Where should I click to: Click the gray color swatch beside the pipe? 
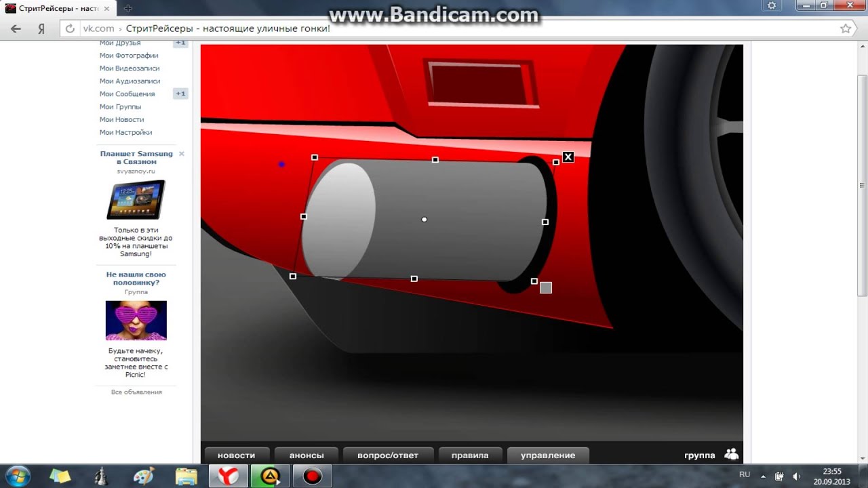pyautogui.click(x=546, y=288)
